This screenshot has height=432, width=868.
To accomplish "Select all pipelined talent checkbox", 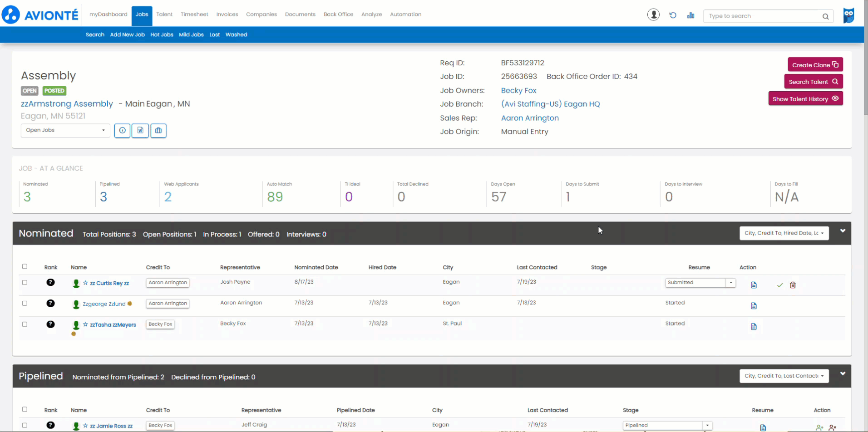I will click(x=25, y=409).
